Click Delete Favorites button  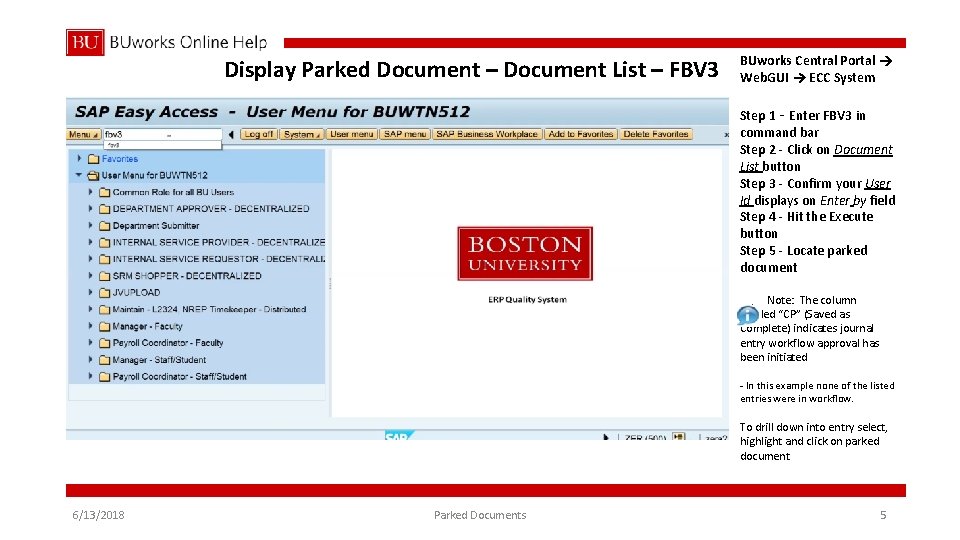[x=656, y=134]
